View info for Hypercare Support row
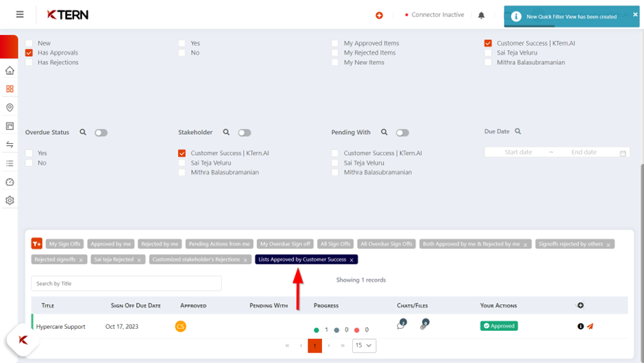The width and height of the screenshot is (644, 363). click(580, 327)
